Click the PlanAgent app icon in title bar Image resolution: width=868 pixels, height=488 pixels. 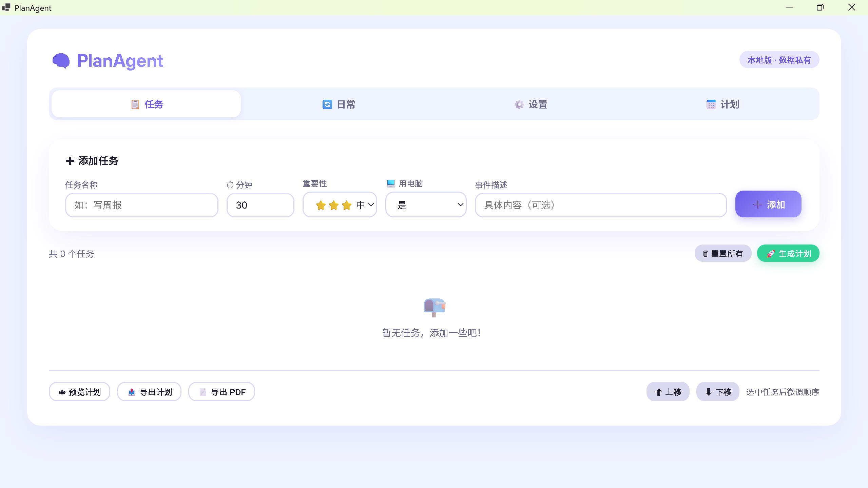[6, 7]
